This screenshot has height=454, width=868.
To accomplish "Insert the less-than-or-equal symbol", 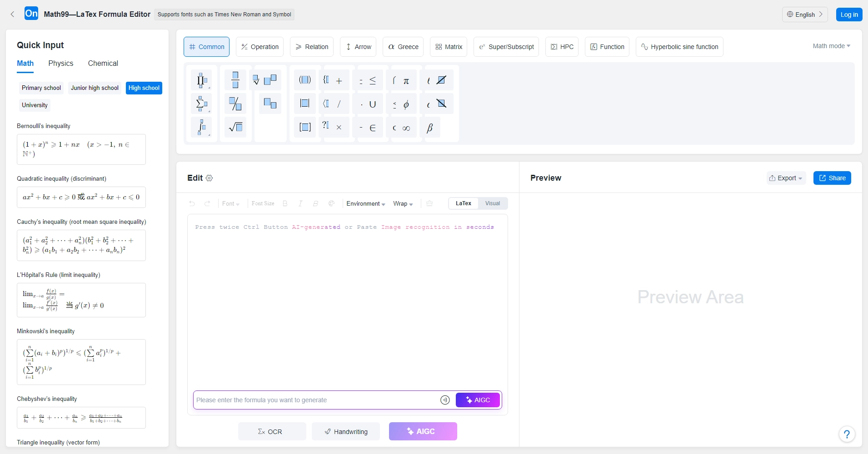I will click(x=373, y=80).
